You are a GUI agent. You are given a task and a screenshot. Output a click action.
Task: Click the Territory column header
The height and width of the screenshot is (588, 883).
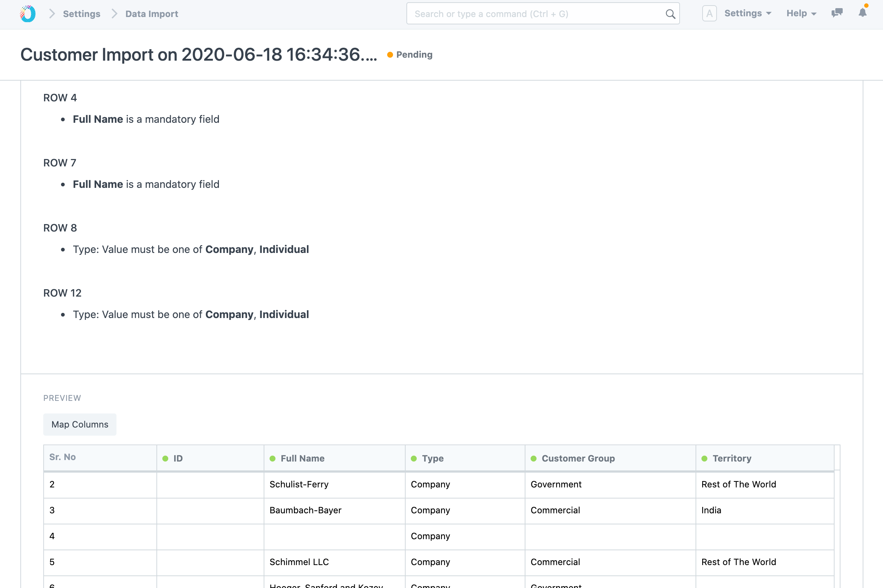tap(765, 458)
